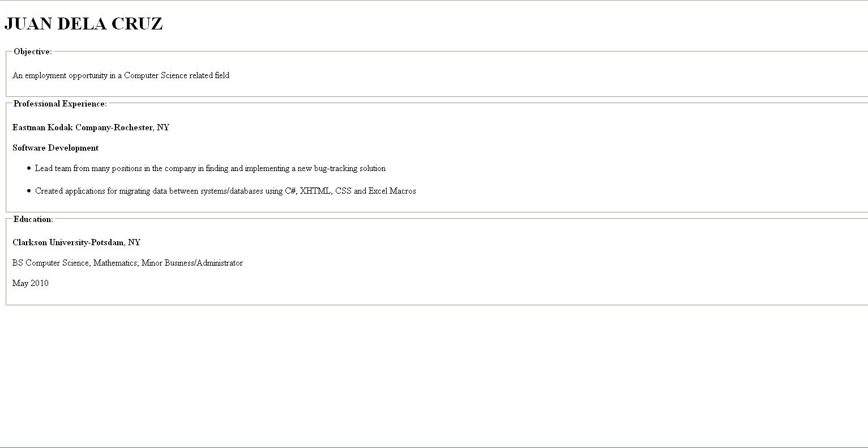Click the Education legend label

tap(33, 219)
